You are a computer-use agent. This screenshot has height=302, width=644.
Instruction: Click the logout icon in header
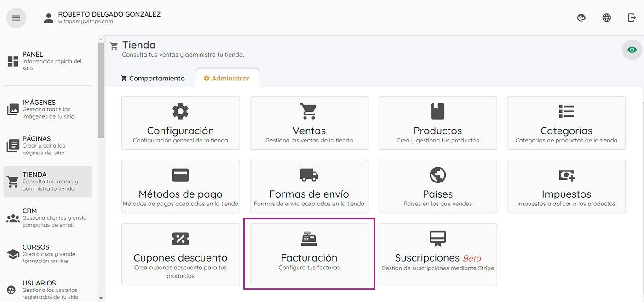coord(632,18)
